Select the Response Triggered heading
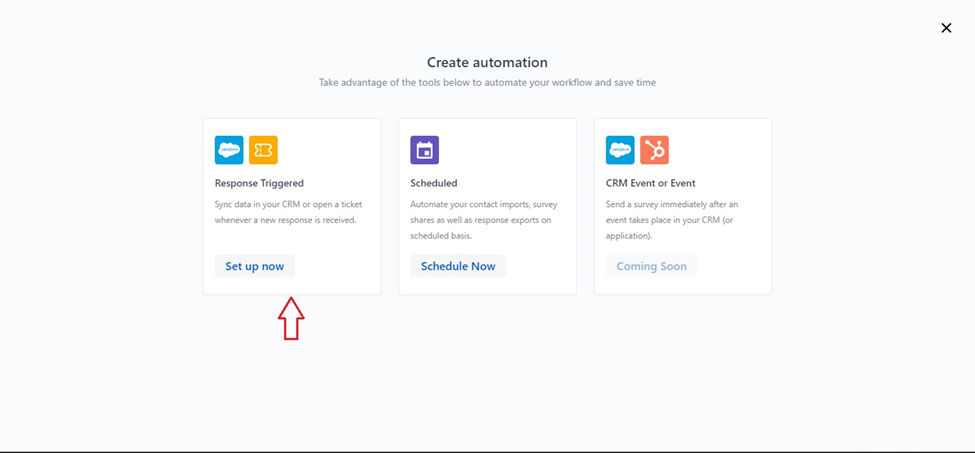Screen dimensions: 975x453 pyautogui.click(x=259, y=183)
